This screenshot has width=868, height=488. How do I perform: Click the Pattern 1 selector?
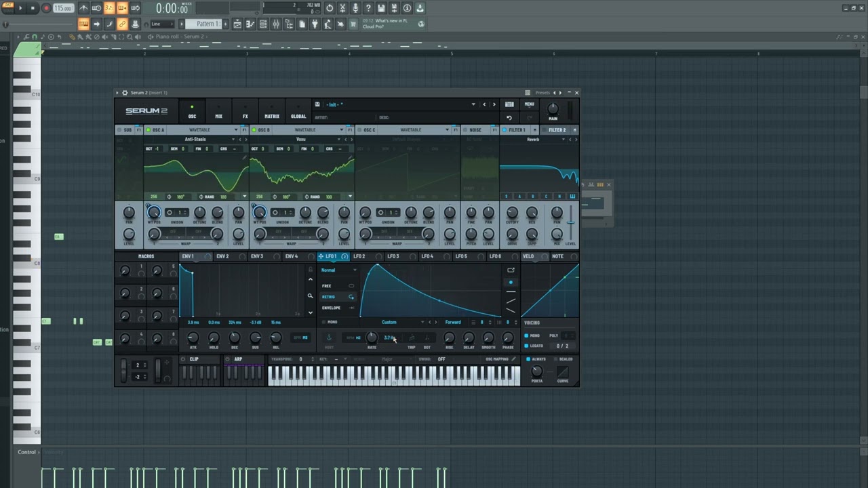point(207,24)
